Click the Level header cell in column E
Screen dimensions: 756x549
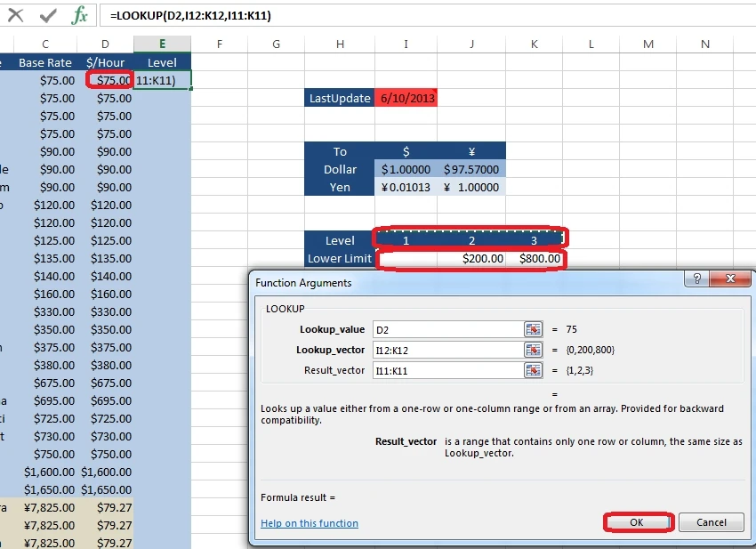point(162,62)
